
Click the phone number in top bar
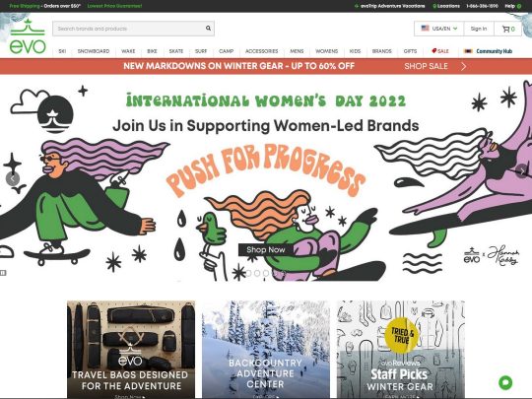[482, 6]
